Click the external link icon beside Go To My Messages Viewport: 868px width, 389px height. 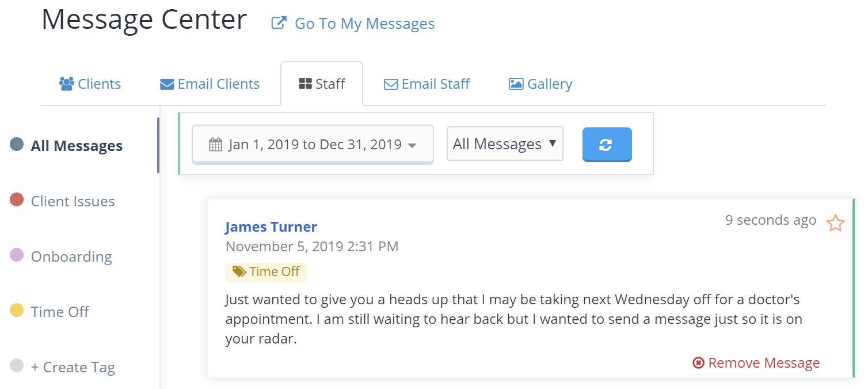point(279,23)
